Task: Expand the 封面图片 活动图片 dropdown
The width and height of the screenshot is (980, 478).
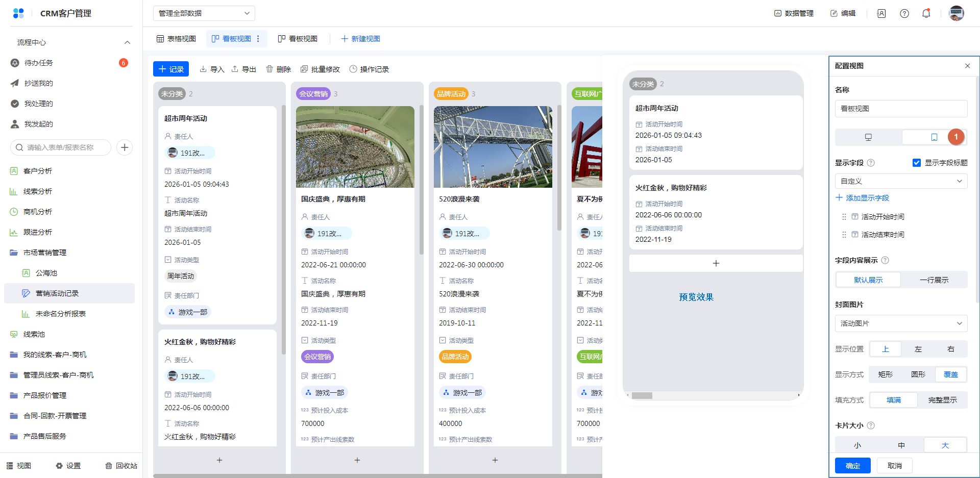Action: tap(901, 323)
